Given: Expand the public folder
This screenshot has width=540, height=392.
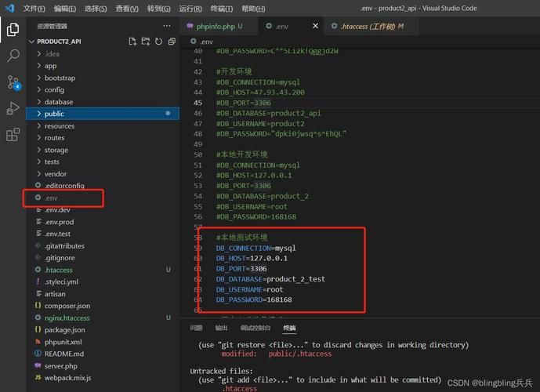Looking at the screenshot, I should coord(54,114).
